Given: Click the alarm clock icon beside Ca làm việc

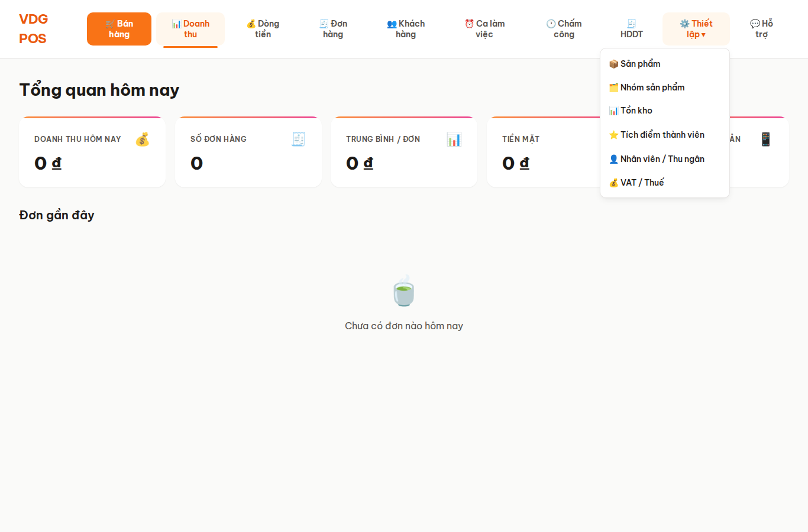Looking at the screenshot, I should click(x=470, y=24).
